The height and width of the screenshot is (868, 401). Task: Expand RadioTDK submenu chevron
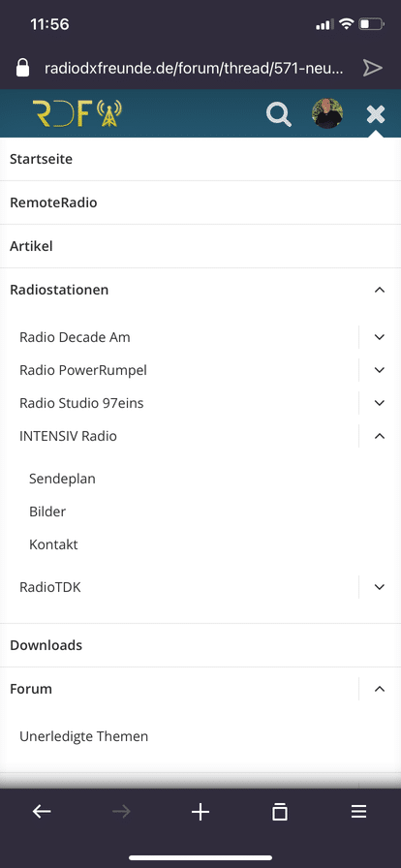point(380,587)
